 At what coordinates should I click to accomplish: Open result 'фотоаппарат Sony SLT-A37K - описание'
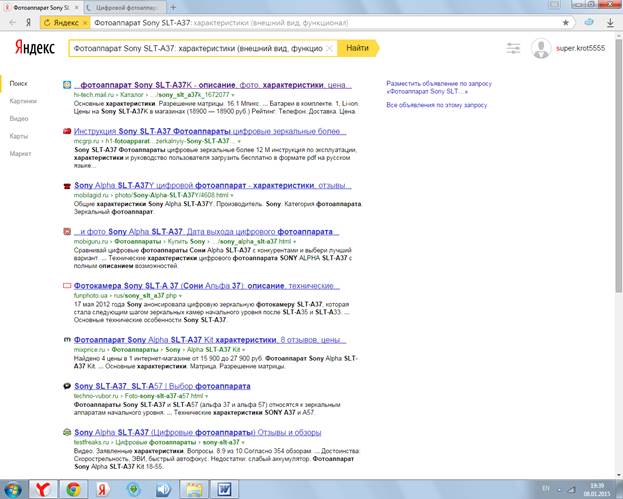coord(213,85)
